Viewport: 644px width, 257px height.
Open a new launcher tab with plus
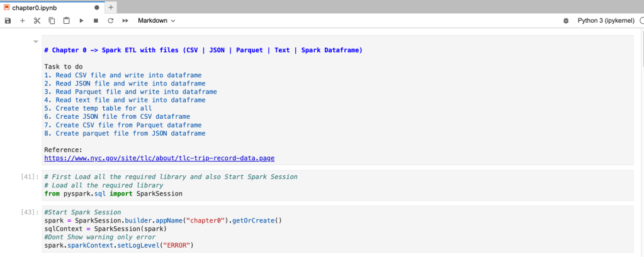[x=111, y=7]
